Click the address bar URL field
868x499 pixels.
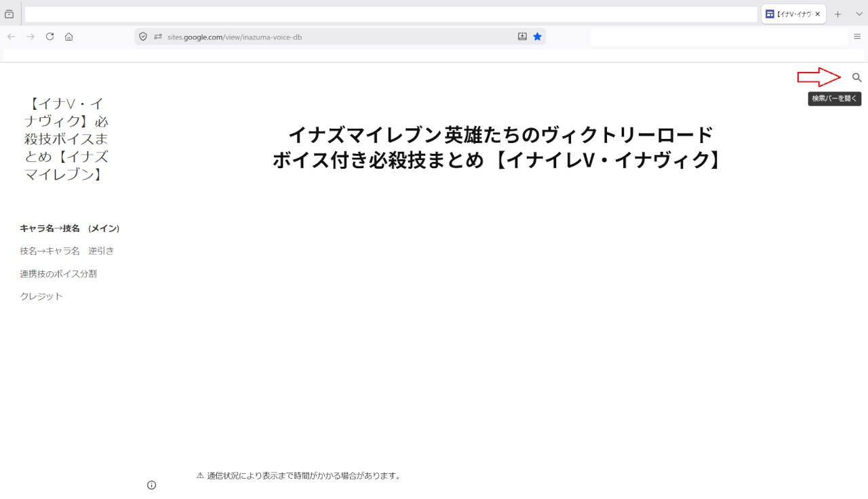[x=339, y=37]
